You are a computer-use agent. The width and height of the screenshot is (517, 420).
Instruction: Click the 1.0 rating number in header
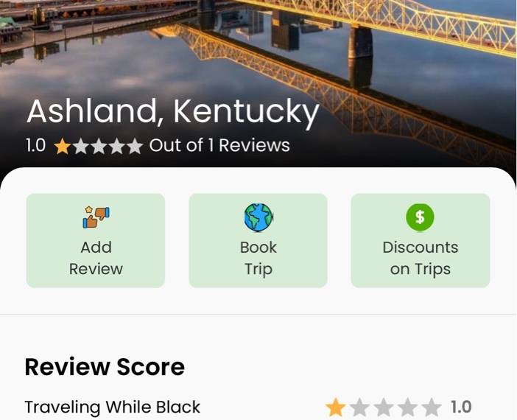pyautogui.click(x=36, y=145)
